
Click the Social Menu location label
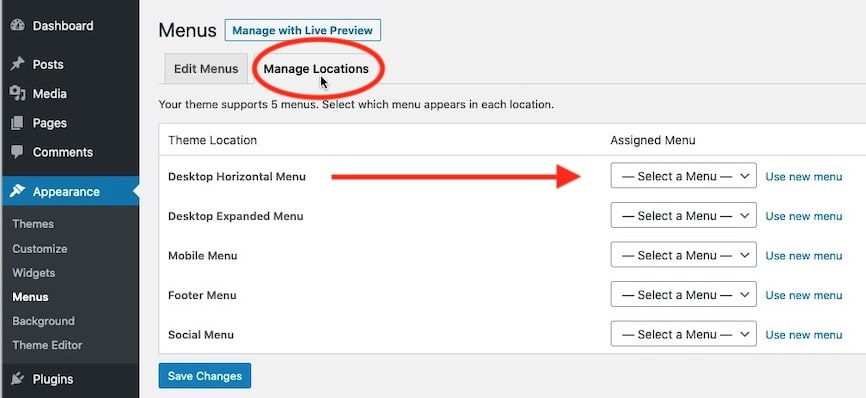click(201, 335)
